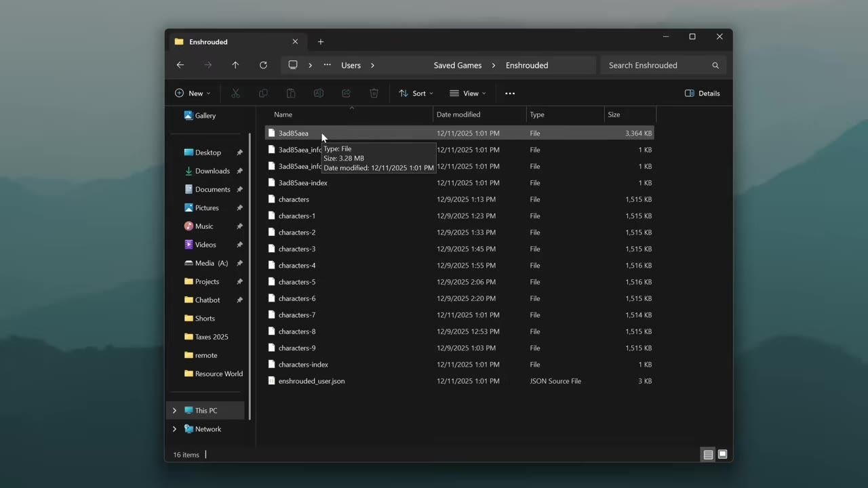Select the characters-9 file
Viewport: 868px width, 488px height.
coord(459,348)
